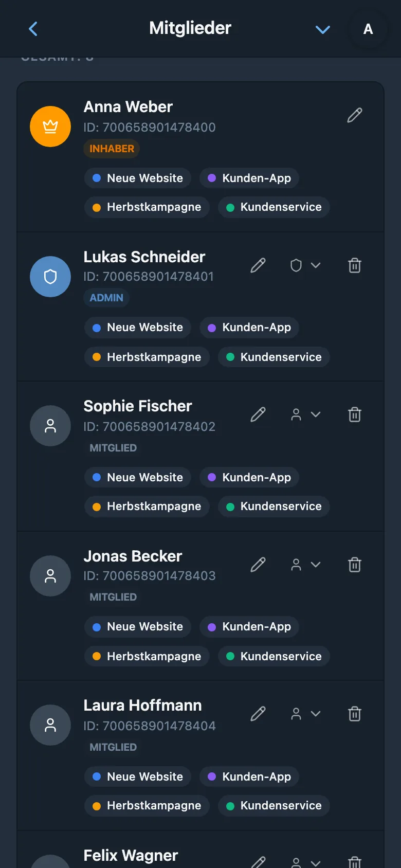401x868 pixels.
Task: Go back using the left arrow
Action: tap(33, 29)
